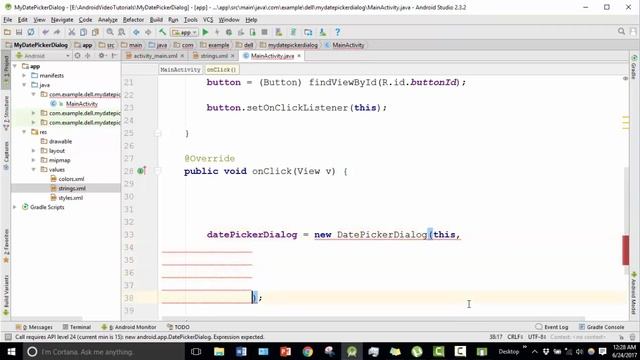This screenshot has height=360, width=640.
Task: Open the Event Log
Action: click(x=552, y=327)
